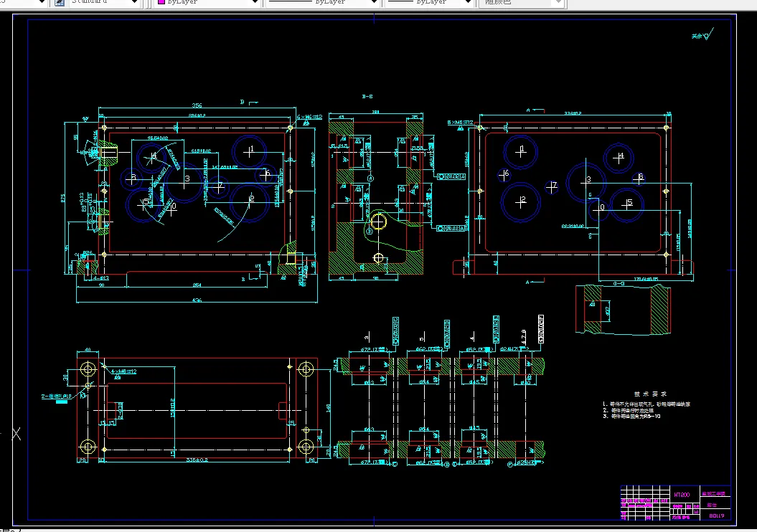The image size is (757, 532).
Task: Open the ByLayer lineweight dropdown
Action: point(429,2)
